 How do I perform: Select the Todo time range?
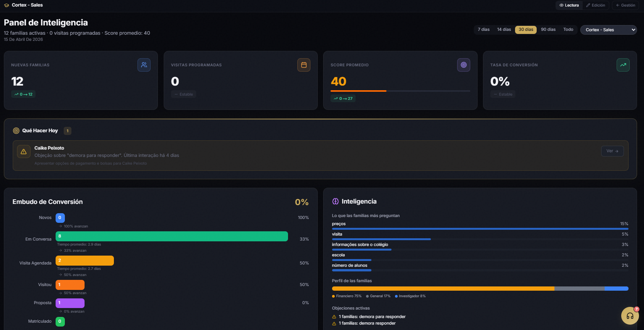(568, 30)
